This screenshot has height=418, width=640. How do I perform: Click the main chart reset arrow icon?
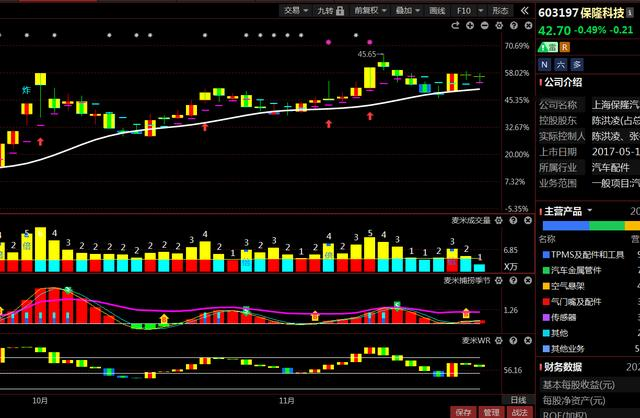(x=455, y=26)
